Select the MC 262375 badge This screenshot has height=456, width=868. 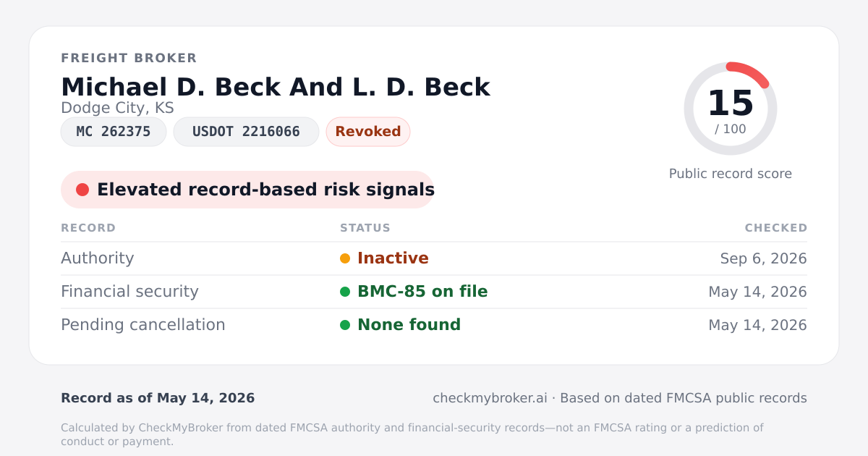pos(114,132)
